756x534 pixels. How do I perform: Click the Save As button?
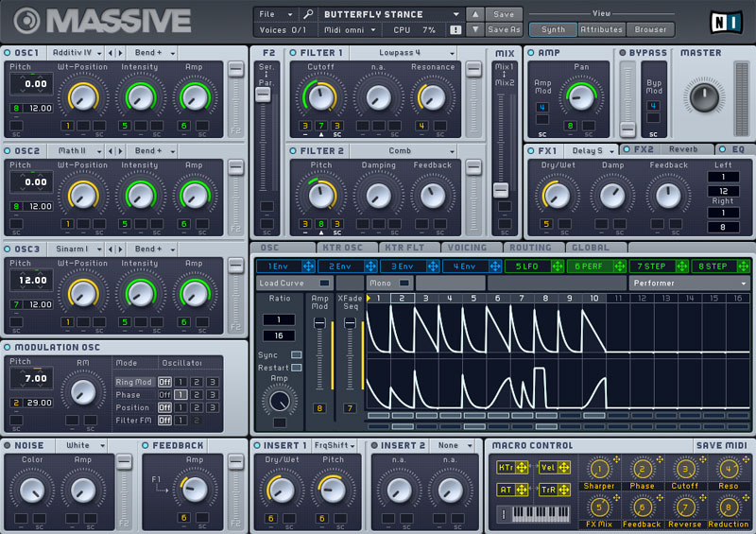click(x=504, y=30)
